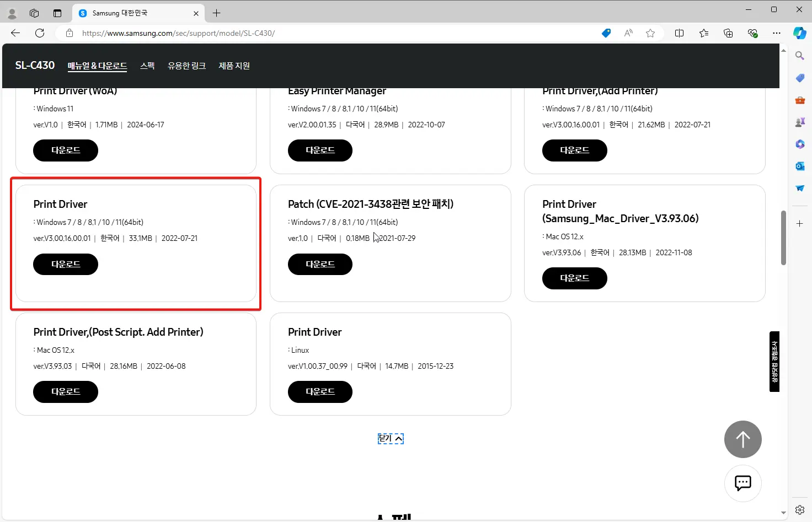This screenshot has height=522, width=812.
Task: Download CVE-2021-3438 security patch
Action: coord(320,264)
